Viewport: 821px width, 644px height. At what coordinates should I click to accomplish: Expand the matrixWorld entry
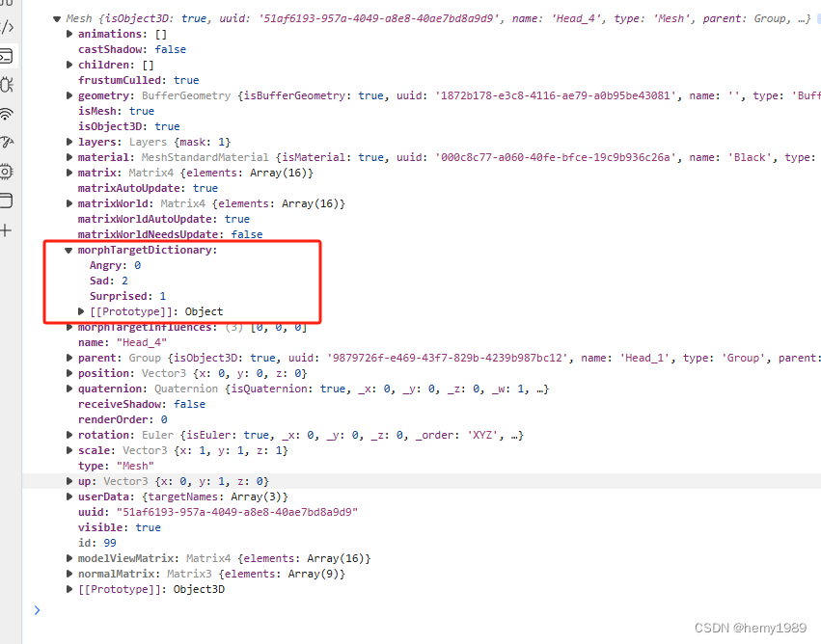click(69, 203)
